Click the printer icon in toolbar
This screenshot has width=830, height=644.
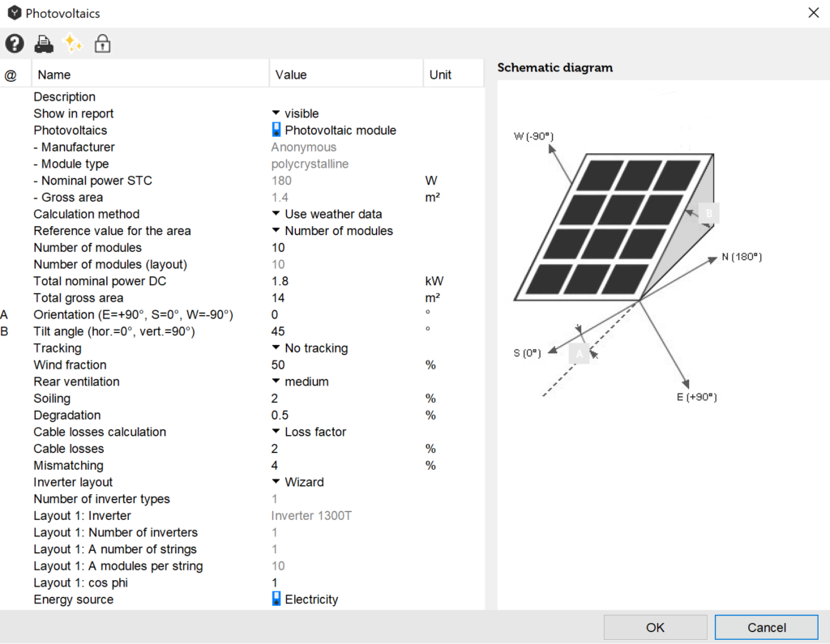[44, 44]
